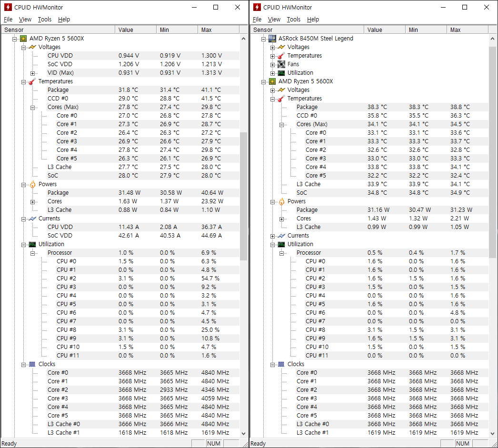Screen dimensions: 498x448
Task: Click the CPU Voltages icon in right window
Action: (281, 90)
